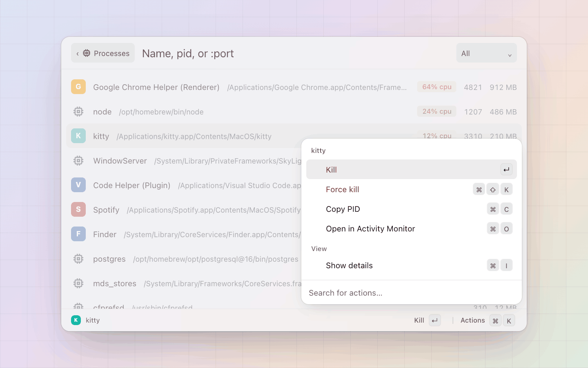Choose Force kill from action menu
This screenshot has width=588, height=368.
(412, 189)
